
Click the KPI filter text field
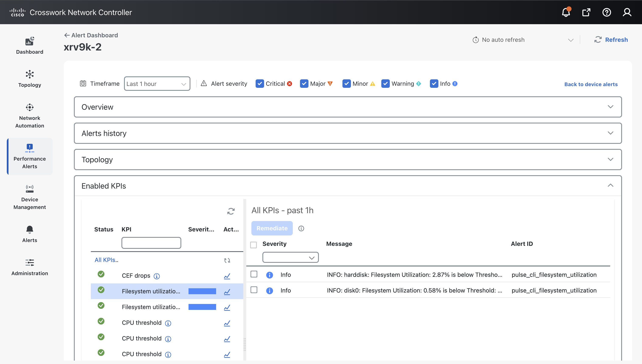pos(151,243)
